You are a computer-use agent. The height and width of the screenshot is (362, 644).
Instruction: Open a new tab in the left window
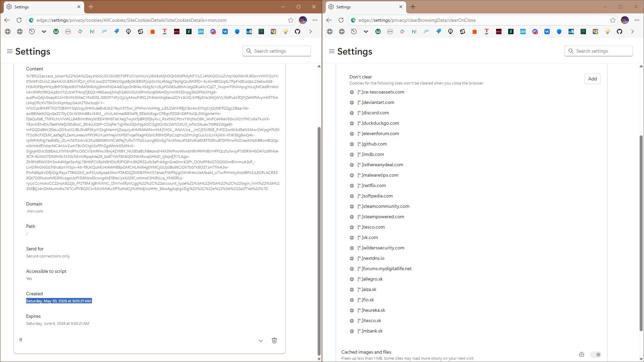91,7
